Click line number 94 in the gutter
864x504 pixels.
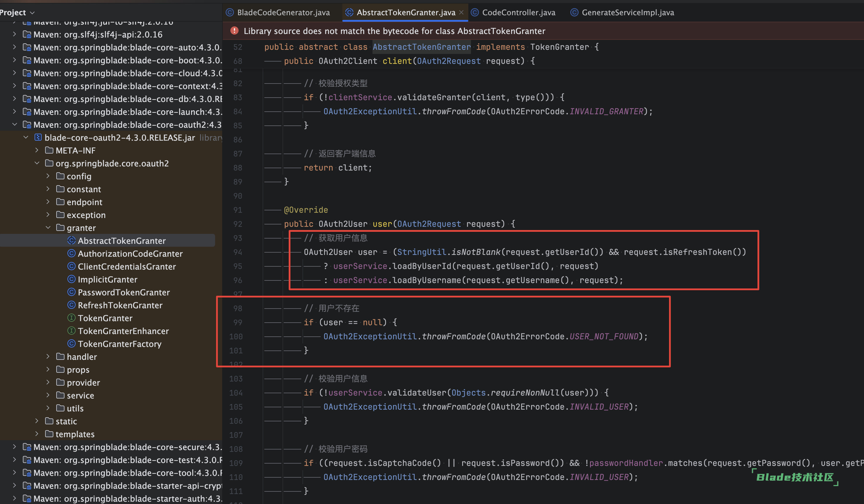(x=238, y=252)
